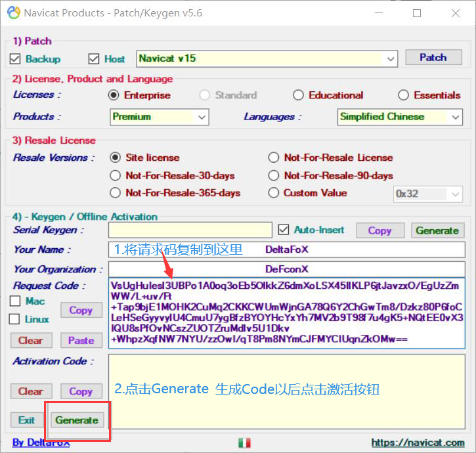Generate the activation code with bottom Generate button
476x453 pixels.
pyautogui.click(x=77, y=420)
